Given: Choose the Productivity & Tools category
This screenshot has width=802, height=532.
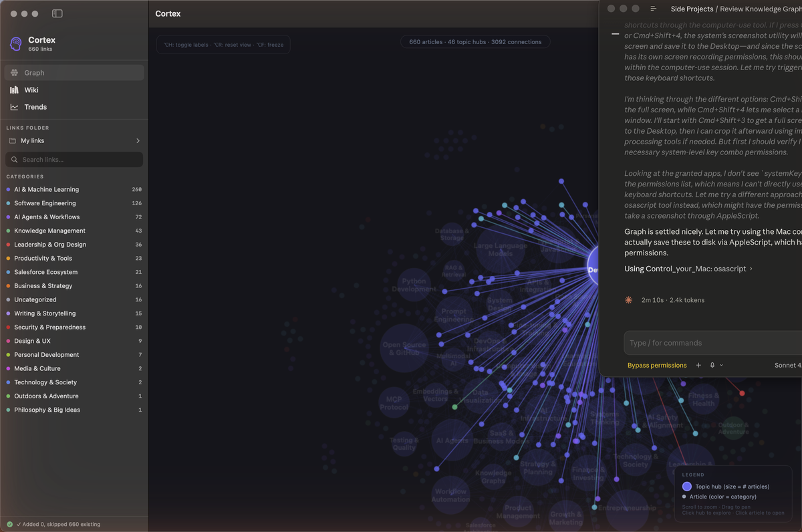Looking at the screenshot, I should 74,258.
